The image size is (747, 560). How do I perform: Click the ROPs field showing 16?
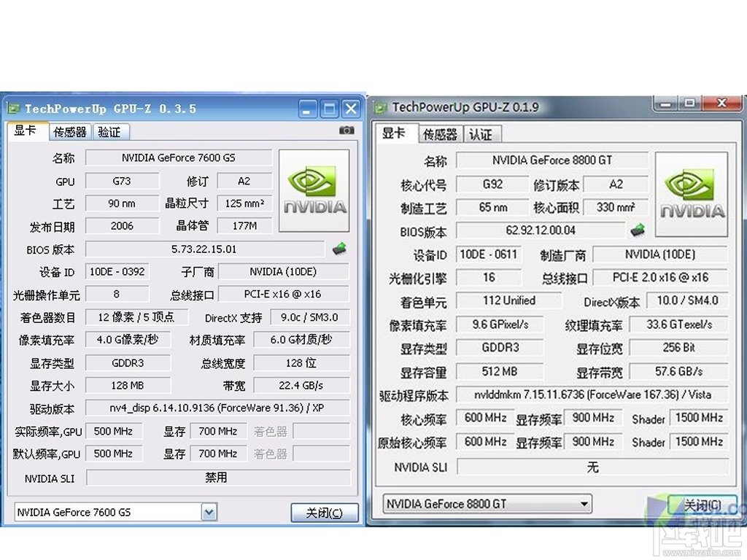(x=489, y=277)
